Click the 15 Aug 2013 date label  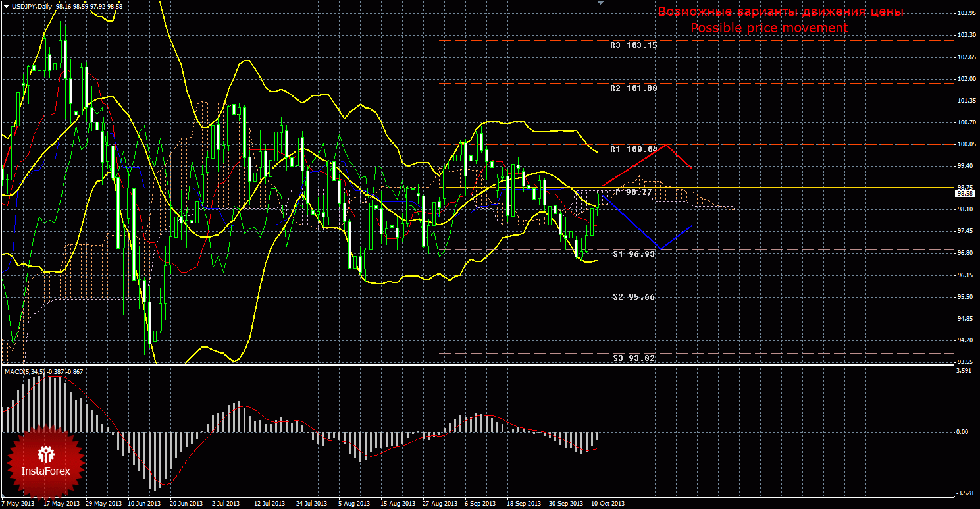click(x=398, y=504)
